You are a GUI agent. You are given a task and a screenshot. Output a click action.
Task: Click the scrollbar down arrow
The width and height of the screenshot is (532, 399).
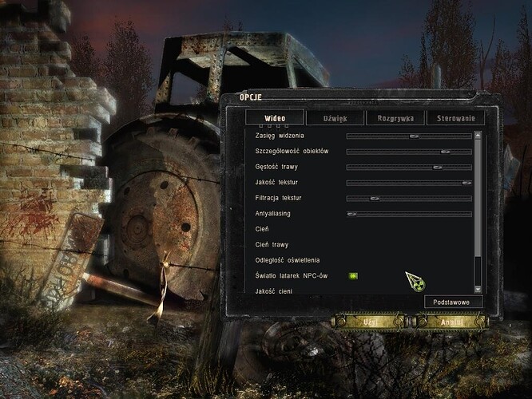478,289
